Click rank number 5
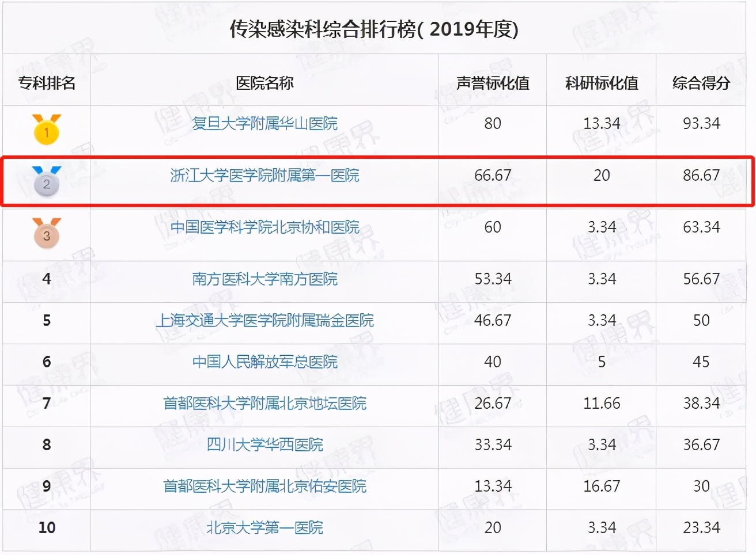This screenshot has width=756, height=555. point(47,320)
